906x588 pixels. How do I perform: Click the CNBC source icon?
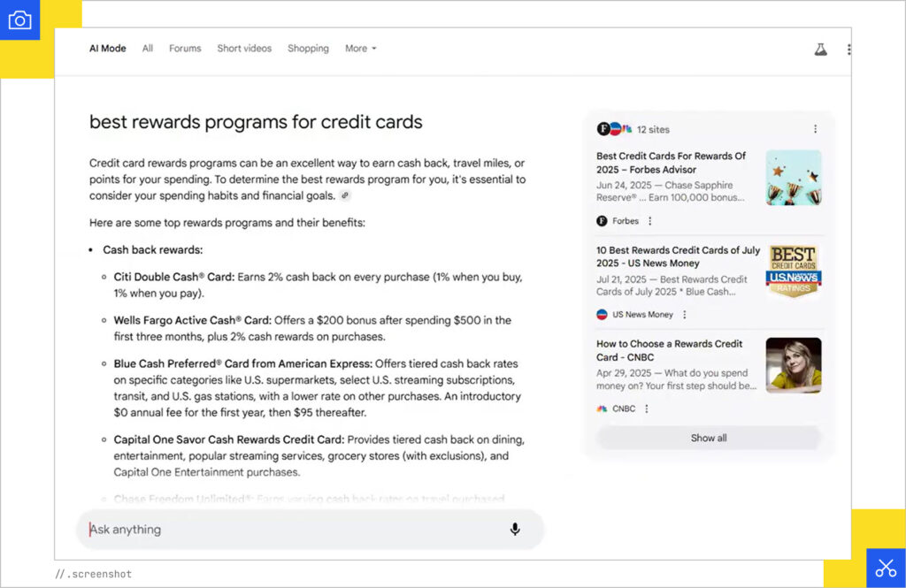coord(603,409)
